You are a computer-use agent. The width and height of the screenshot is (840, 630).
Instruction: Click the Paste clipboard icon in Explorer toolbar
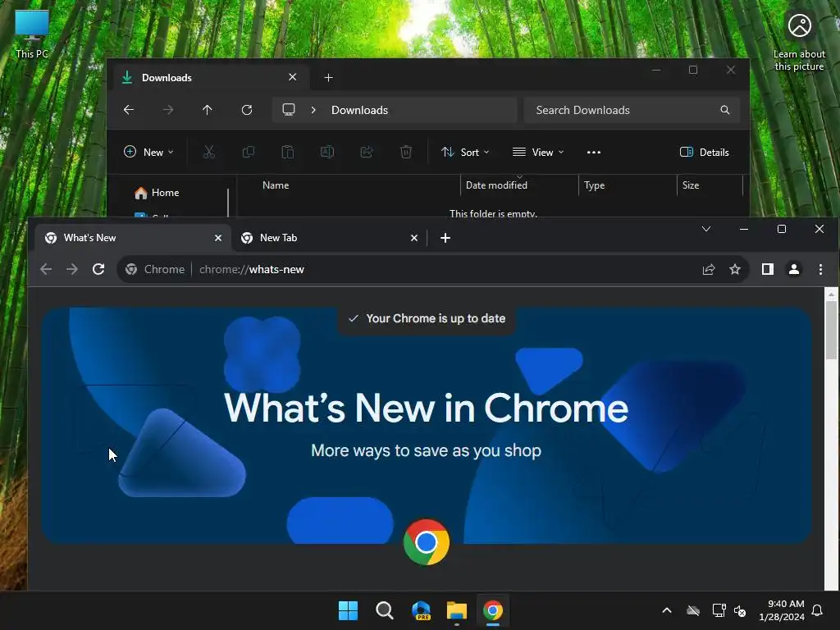(x=288, y=152)
